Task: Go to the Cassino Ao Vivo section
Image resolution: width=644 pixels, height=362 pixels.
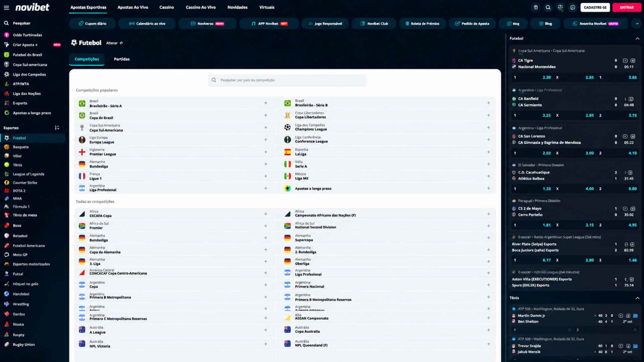Action: 201,7
